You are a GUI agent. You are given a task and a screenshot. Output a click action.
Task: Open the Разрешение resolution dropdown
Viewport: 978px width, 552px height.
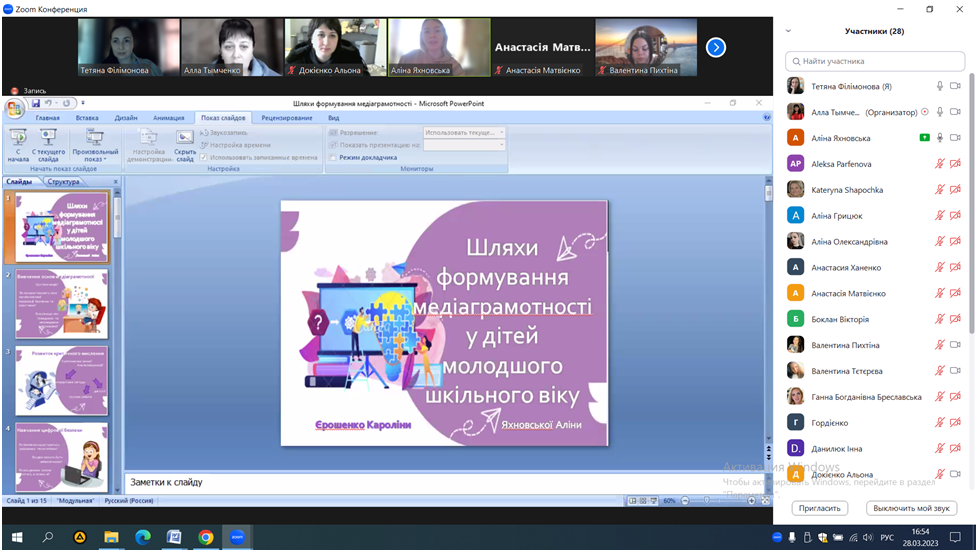(465, 132)
